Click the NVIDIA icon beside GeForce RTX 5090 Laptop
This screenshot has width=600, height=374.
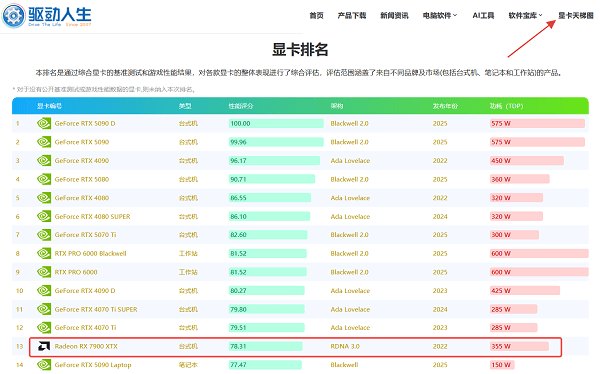44,365
